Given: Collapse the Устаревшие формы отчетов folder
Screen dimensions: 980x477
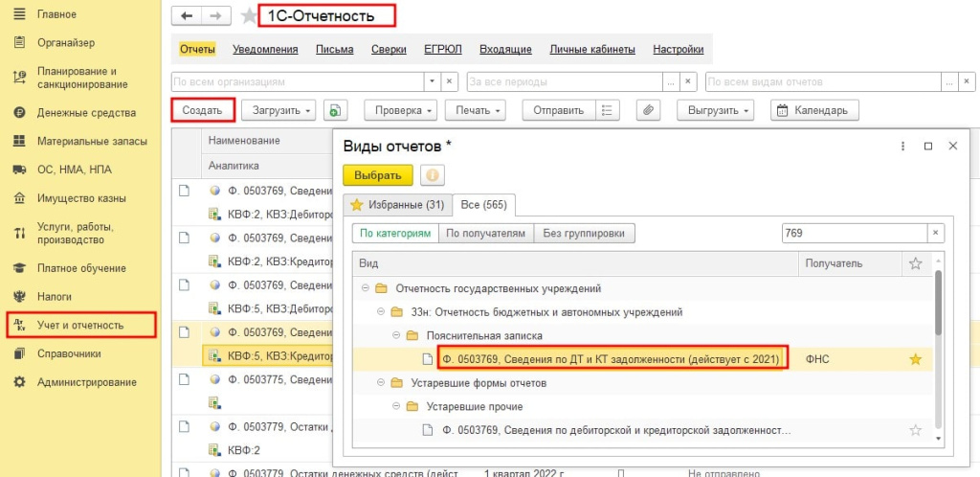Looking at the screenshot, I should point(381,382).
